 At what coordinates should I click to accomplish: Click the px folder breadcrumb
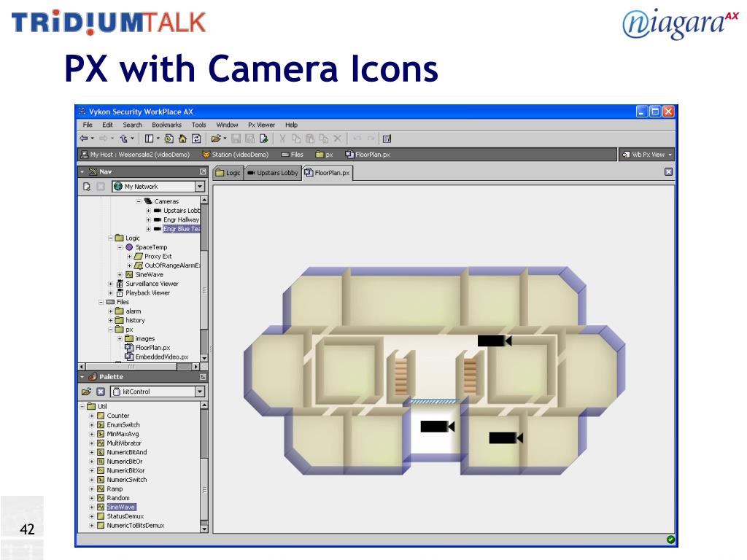point(325,155)
